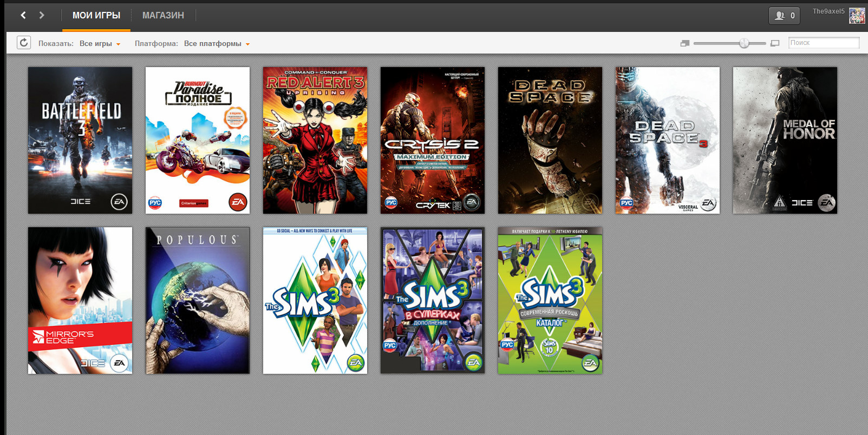
Task: Select the Populous game cover
Action: (198, 300)
